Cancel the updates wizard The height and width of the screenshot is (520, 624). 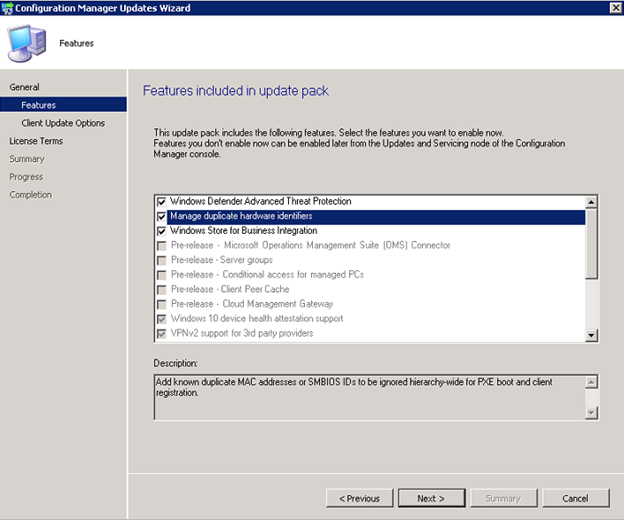click(x=575, y=498)
